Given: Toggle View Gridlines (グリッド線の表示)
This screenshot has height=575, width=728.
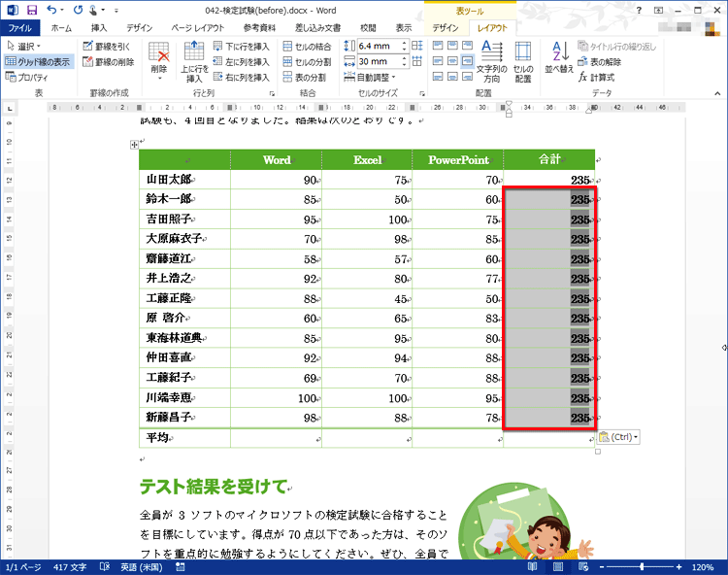Looking at the screenshot, I should pyautogui.click(x=38, y=61).
